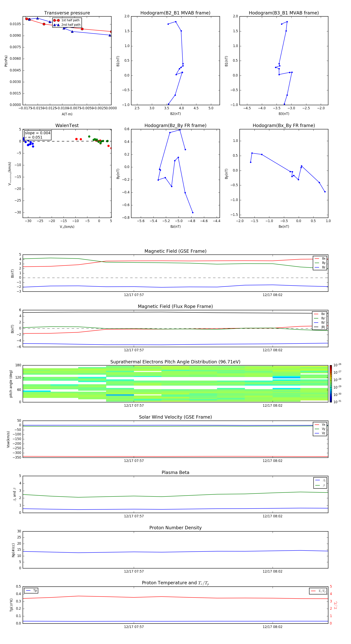Click the 'By' legend entry in GSE magnetic field plot

pos(320,263)
